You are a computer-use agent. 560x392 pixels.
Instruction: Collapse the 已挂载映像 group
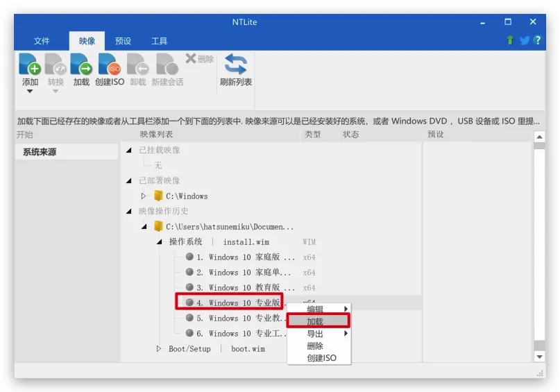click(129, 151)
